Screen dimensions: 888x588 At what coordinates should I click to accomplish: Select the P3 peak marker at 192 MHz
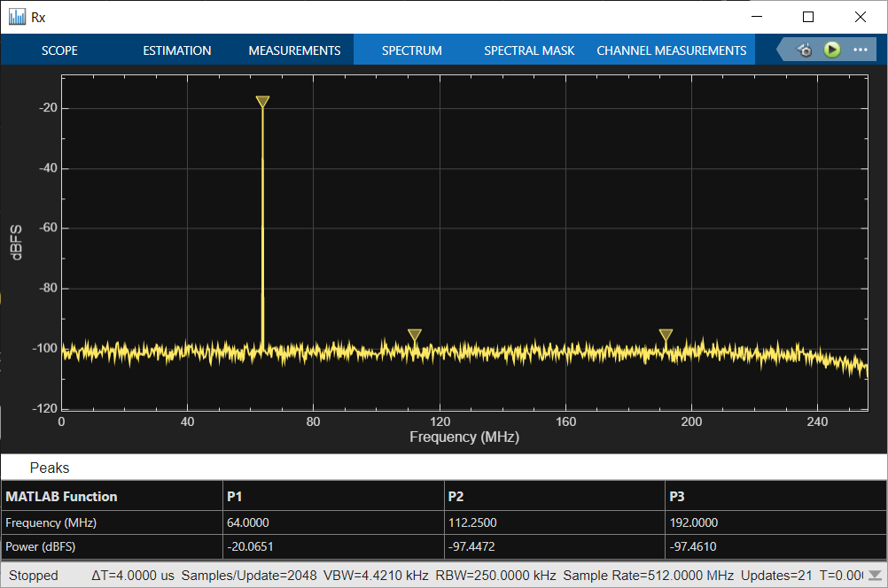point(666,335)
